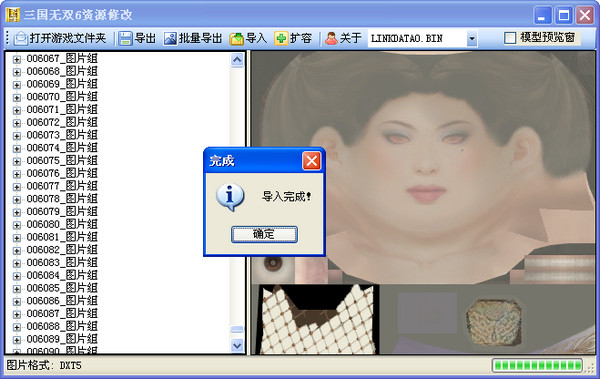The width and height of the screenshot is (600, 379).
Task: Click the blue info icon in dialog
Action: 230,197
